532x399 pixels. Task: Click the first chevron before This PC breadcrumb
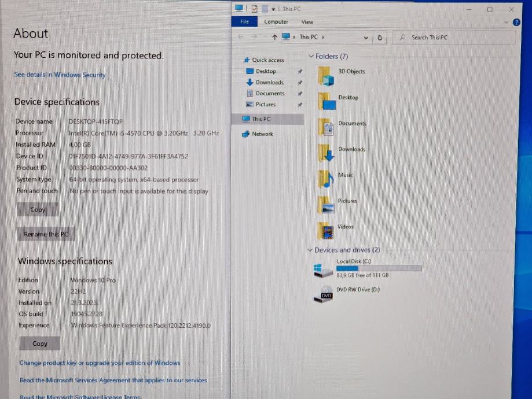tap(294, 37)
